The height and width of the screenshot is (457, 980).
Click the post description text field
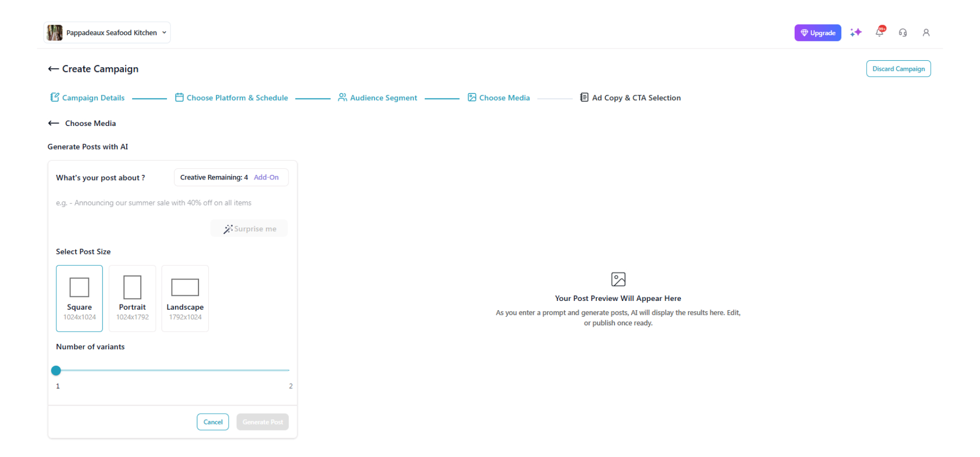(x=171, y=203)
